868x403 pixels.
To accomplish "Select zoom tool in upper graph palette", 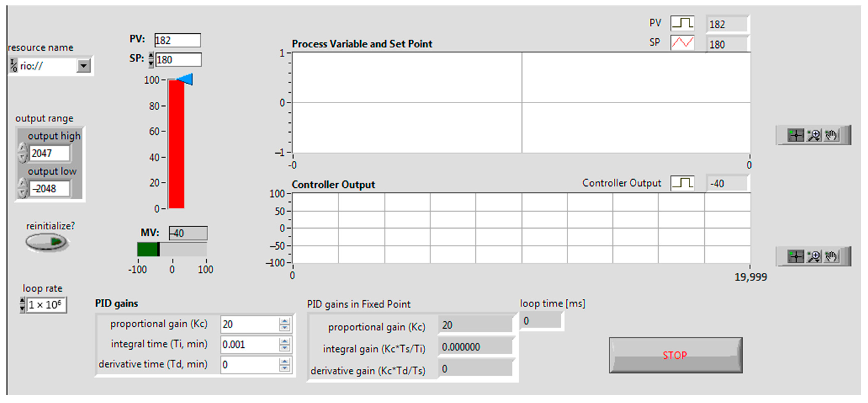I will tap(814, 136).
